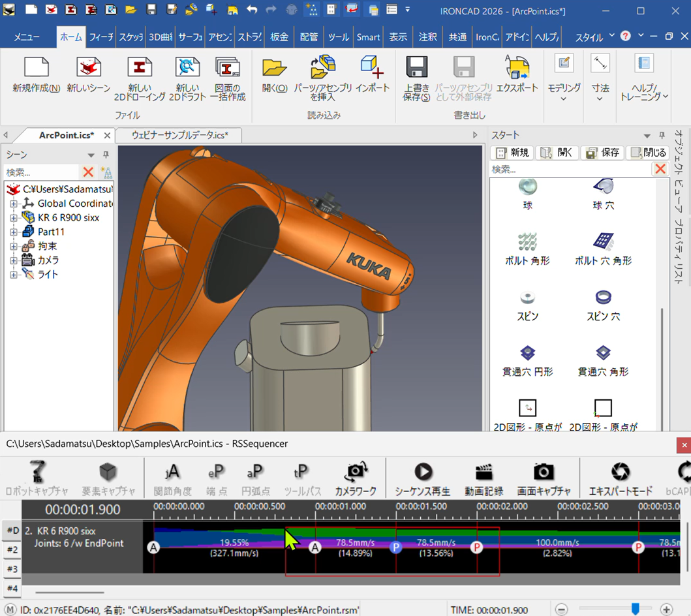Expand the 拘束 constraints node

pyautogui.click(x=13, y=246)
